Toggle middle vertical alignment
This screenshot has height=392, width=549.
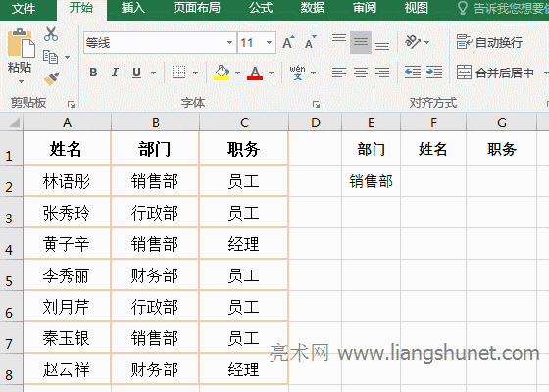(x=361, y=43)
